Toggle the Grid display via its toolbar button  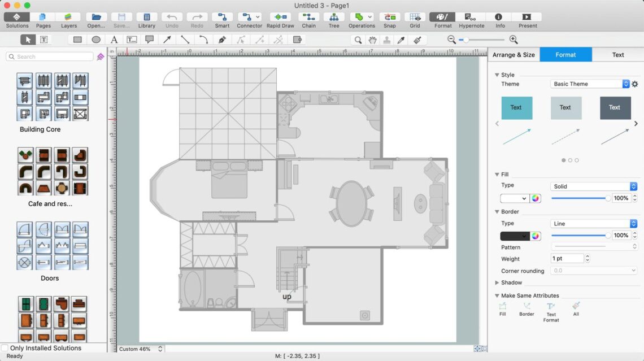(415, 17)
